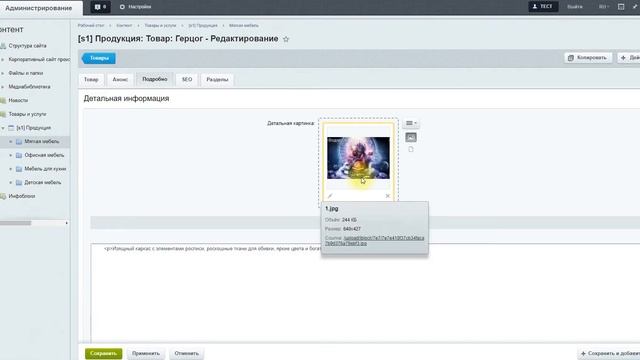Click the green Сохранить button
The height and width of the screenshot is (360, 640).
point(103,353)
